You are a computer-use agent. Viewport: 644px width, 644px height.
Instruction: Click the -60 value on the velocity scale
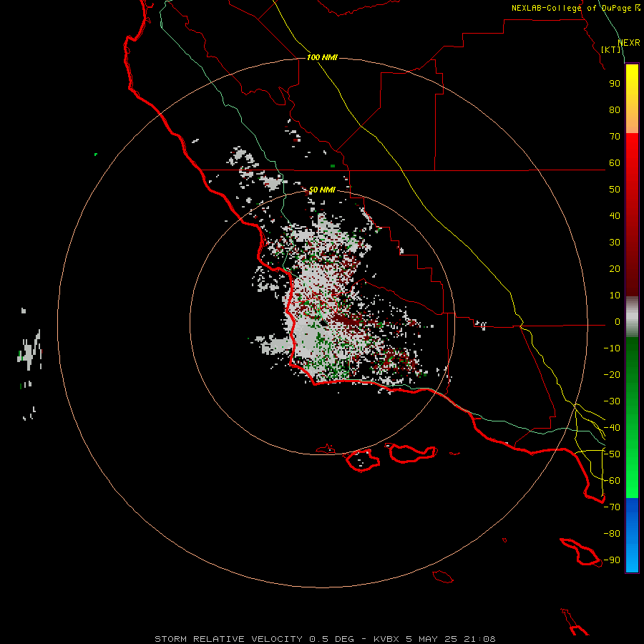tap(612, 481)
